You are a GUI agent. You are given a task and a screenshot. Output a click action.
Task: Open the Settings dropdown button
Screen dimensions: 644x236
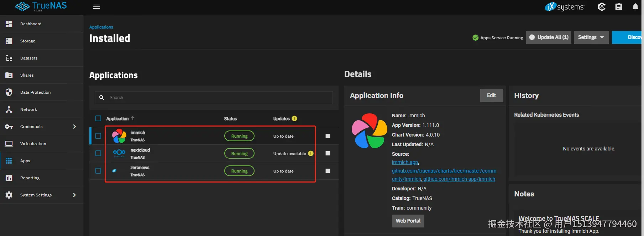coord(591,37)
